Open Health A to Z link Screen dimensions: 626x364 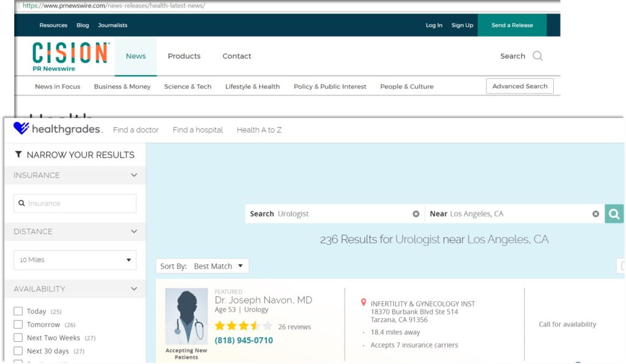tap(259, 130)
